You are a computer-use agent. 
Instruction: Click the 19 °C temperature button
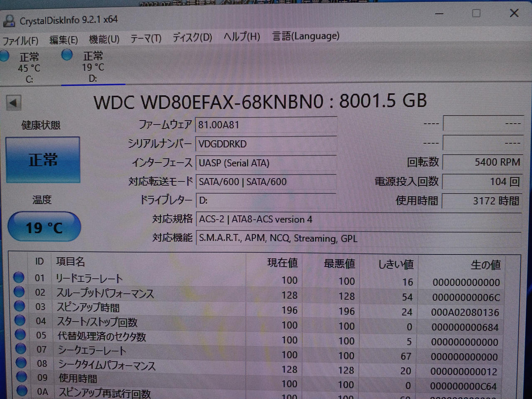tap(44, 227)
